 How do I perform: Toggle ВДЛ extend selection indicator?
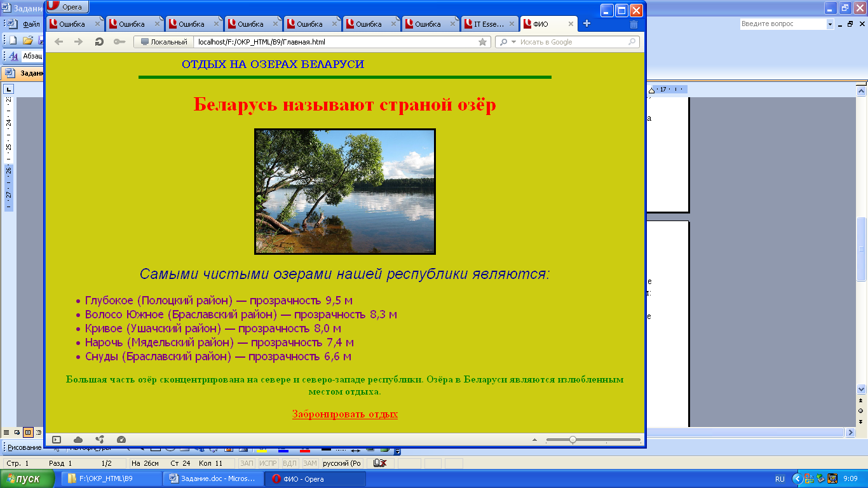[x=289, y=463]
